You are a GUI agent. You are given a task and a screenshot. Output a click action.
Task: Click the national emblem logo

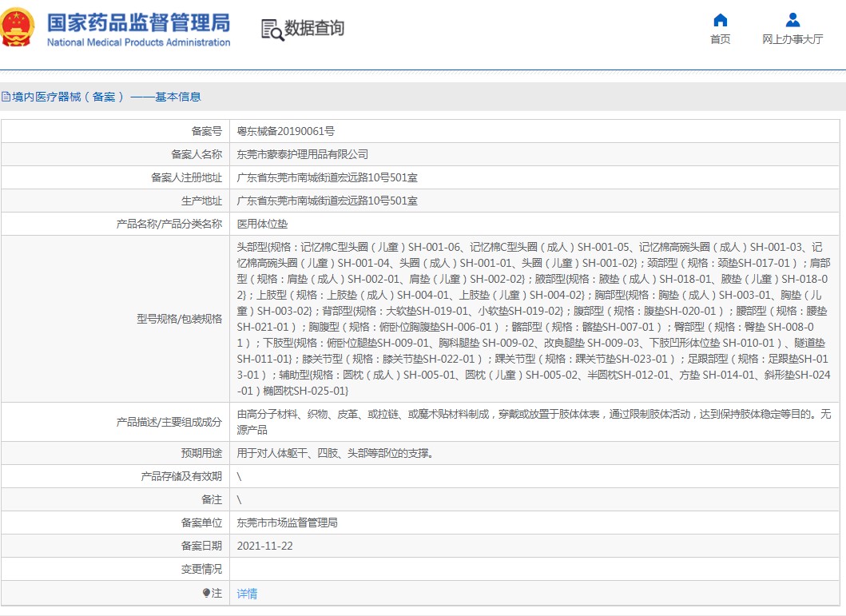[x=17, y=27]
